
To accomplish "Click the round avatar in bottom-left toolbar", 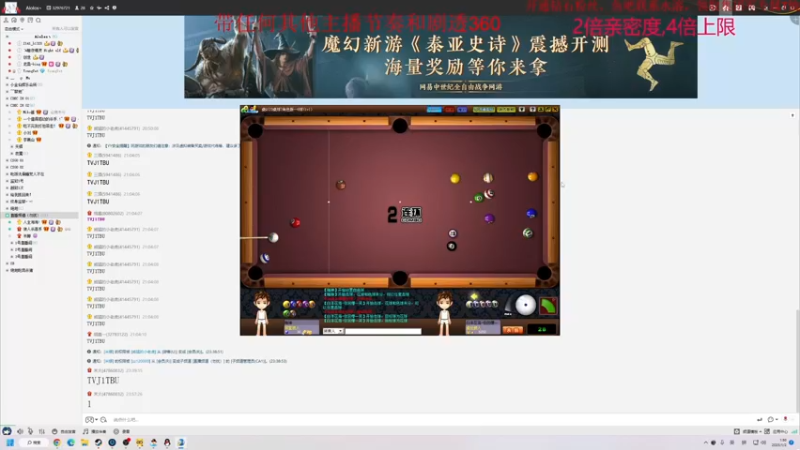I will point(7,431).
